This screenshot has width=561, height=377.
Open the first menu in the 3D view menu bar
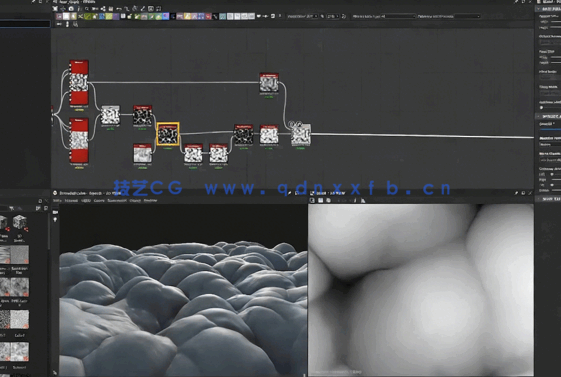coord(57,201)
